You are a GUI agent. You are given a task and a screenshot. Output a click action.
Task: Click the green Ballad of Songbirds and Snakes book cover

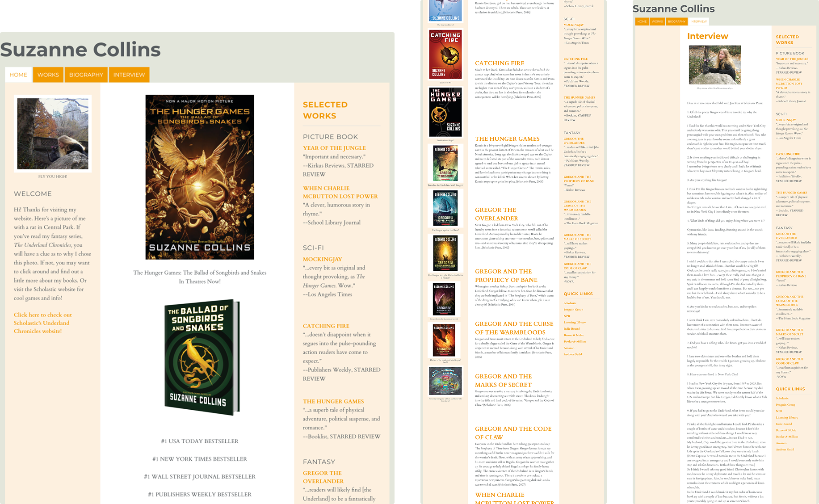(202, 357)
